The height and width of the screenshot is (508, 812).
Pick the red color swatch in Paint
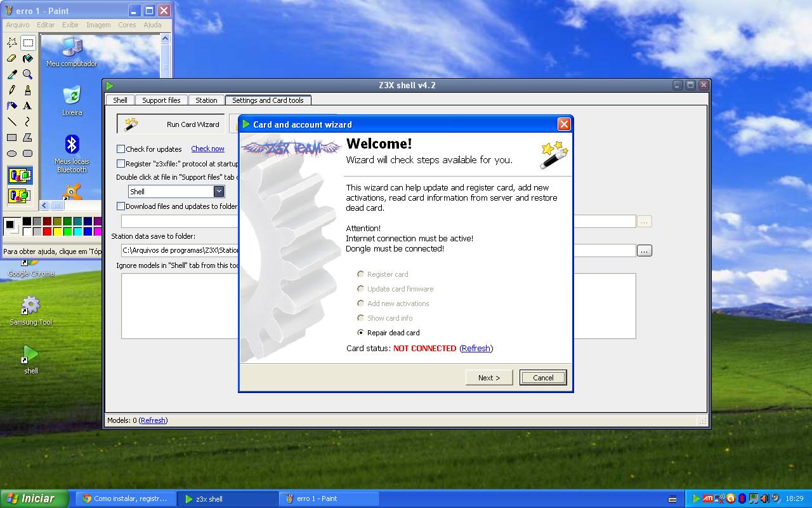tap(47, 231)
